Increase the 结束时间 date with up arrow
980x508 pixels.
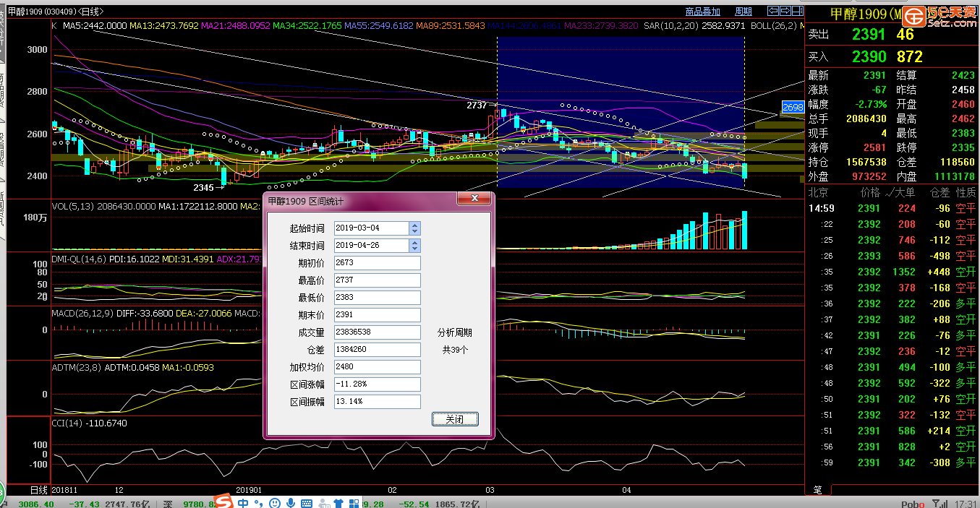tap(414, 242)
